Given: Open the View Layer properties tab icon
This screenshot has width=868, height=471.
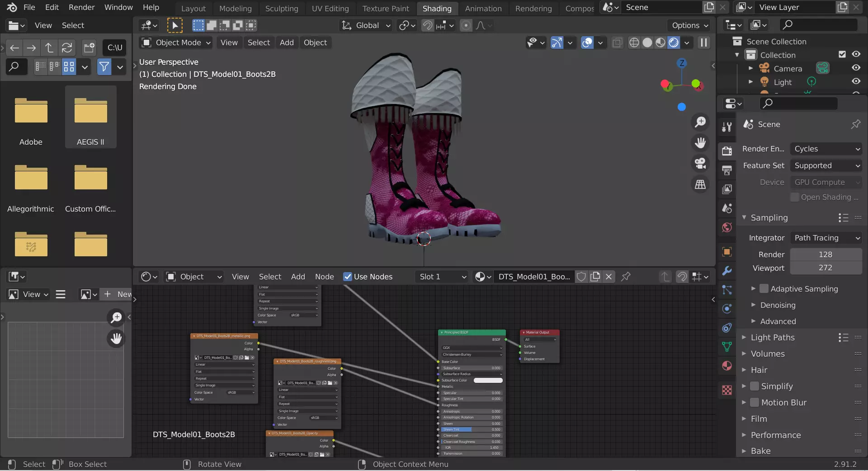Looking at the screenshot, I should tap(727, 189).
